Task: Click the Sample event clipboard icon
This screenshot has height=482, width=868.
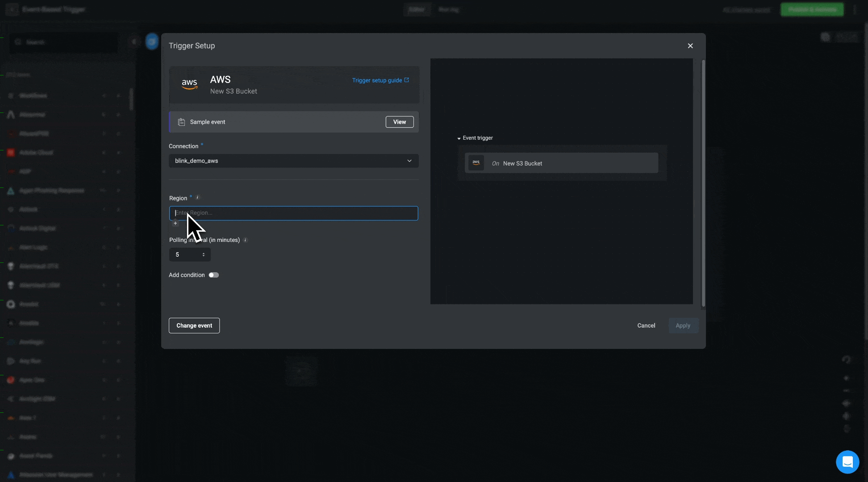Action: click(x=181, y=122)
